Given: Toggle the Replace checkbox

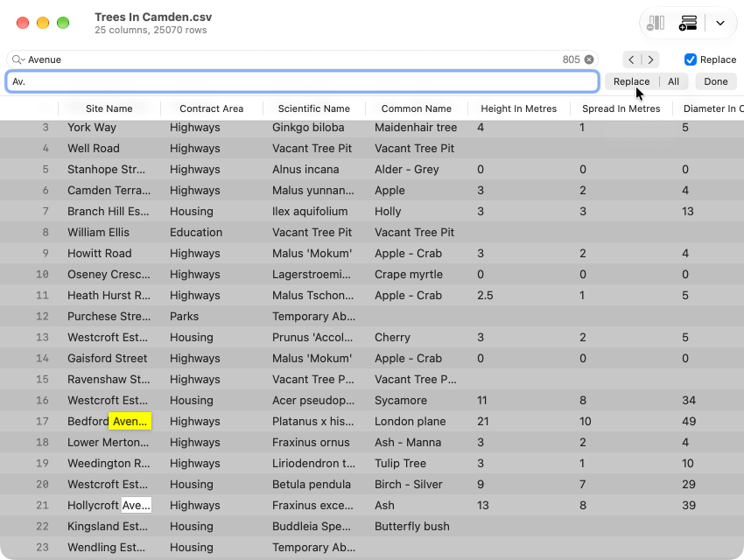Looking at the screenshot, I should (691, 59).
